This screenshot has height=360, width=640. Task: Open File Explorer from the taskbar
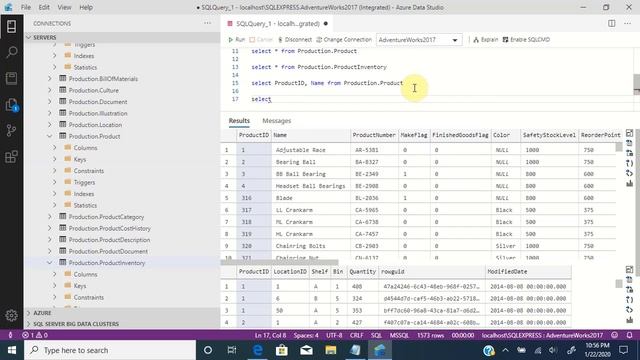click(331, 350)
